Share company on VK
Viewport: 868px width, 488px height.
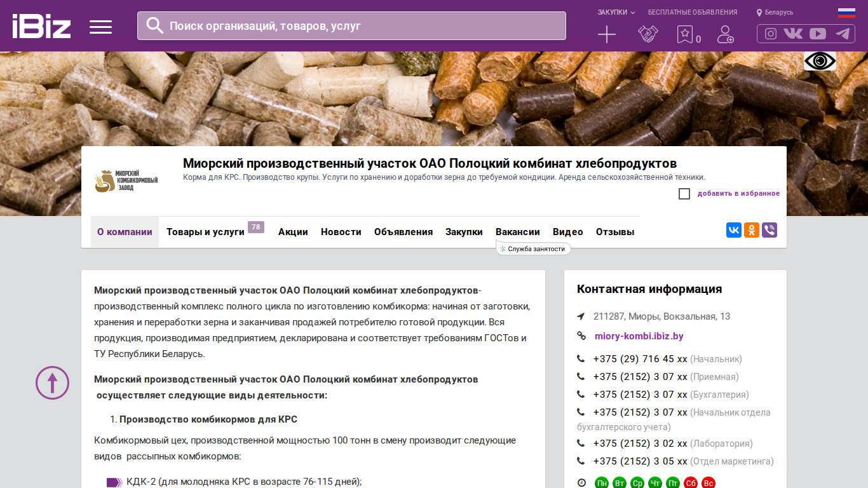click(x=734, y=230)
